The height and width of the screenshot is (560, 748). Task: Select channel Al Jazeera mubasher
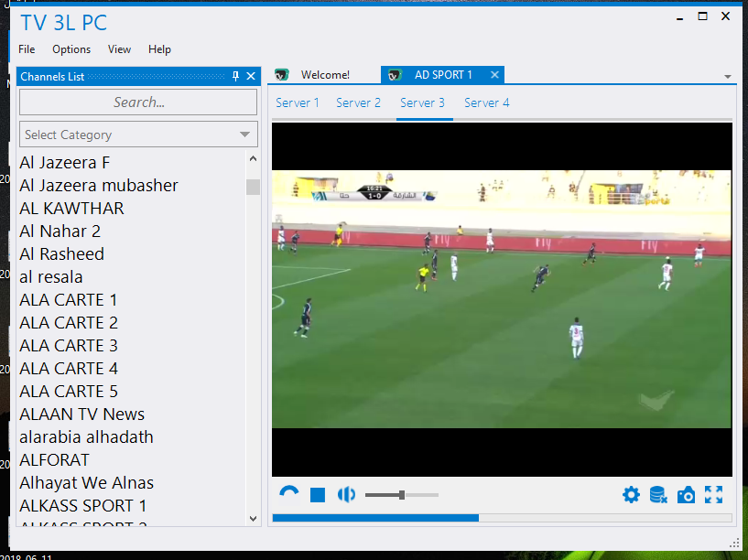(99, 186)
